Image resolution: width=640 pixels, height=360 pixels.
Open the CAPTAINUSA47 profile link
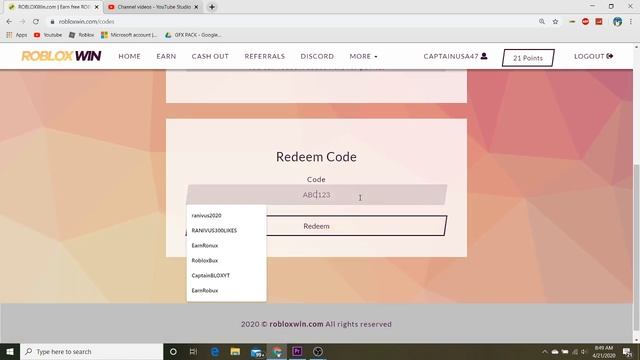click(x=455, y=56)
